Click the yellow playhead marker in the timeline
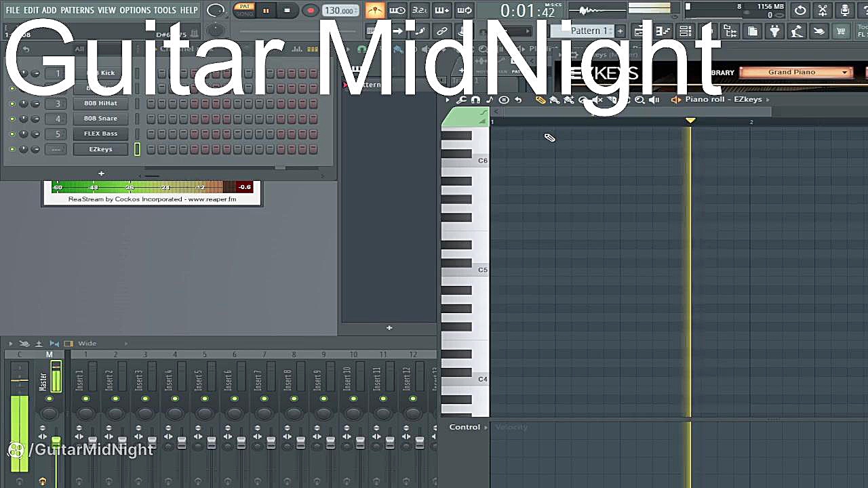Viewport: 868px width, 488px height. [690, 121]
